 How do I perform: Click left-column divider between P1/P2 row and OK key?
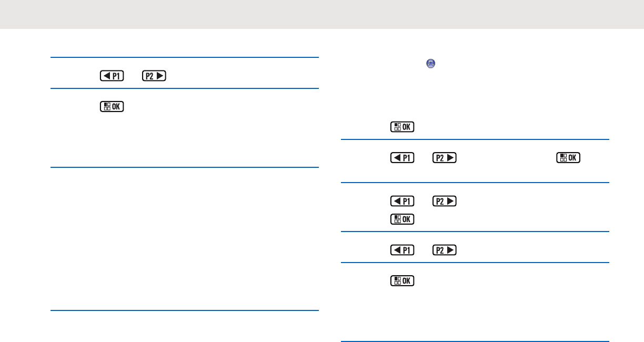(185, 88)
